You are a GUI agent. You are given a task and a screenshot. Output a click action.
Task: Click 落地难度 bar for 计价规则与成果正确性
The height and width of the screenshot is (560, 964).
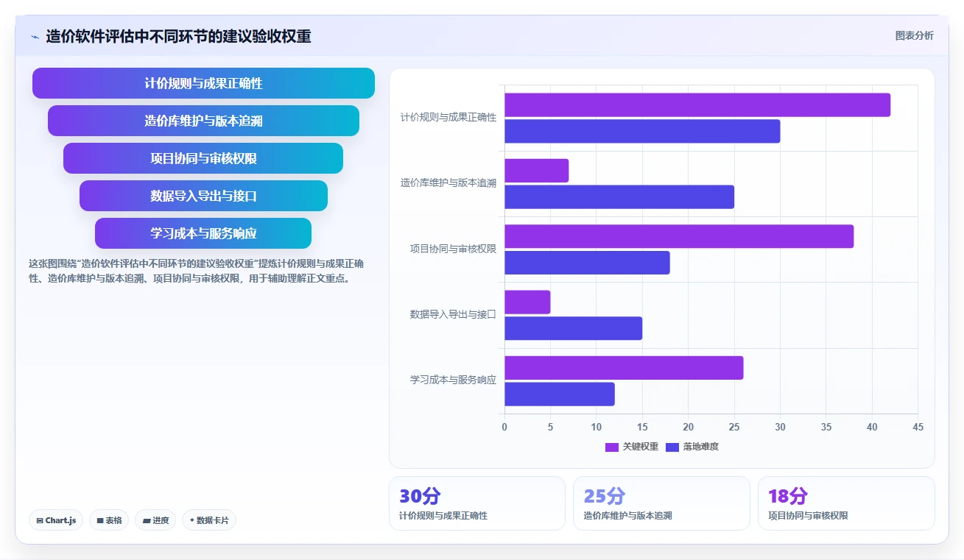(x=642, y=132)
